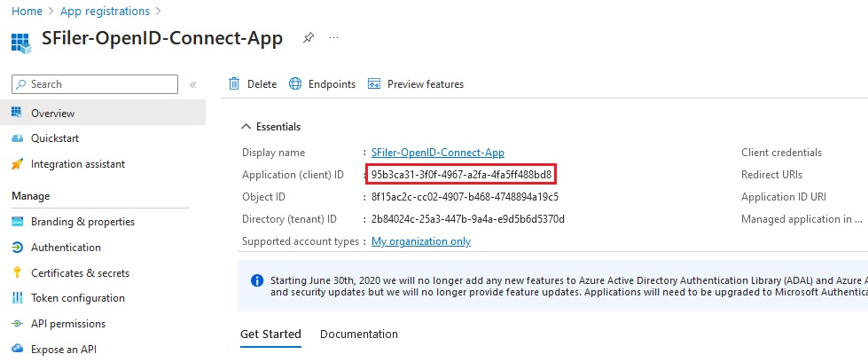
Task: Open the Endpoints pane
Action: 332,84
